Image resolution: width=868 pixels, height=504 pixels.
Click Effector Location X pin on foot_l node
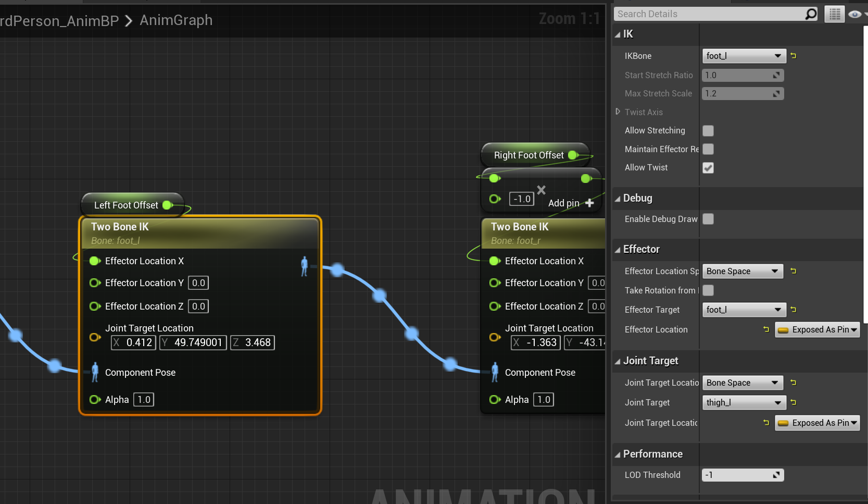click(x=95, y=261)
